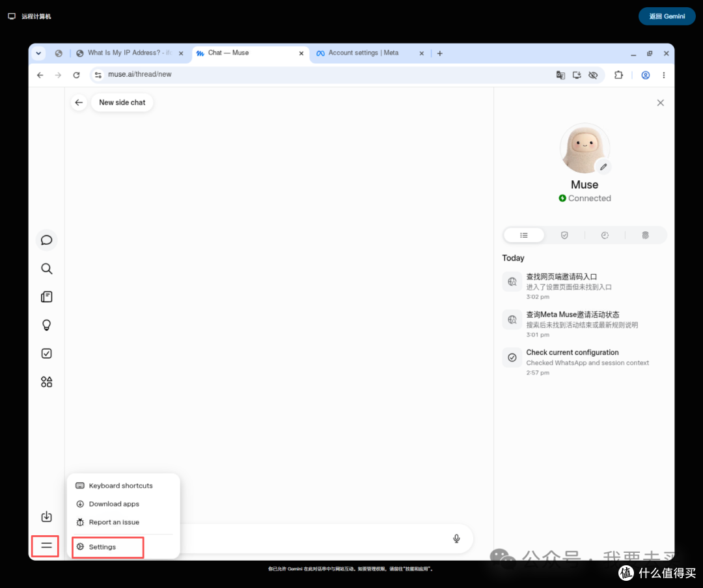Open the checkbox tasks icon in sidebar
This screenshot has width=703, height=588.
(x=47, y=354)
